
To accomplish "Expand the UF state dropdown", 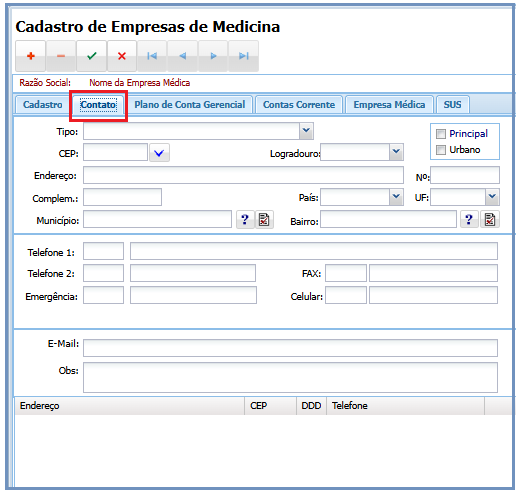I will pyautogui.click(x=492, y=197).
